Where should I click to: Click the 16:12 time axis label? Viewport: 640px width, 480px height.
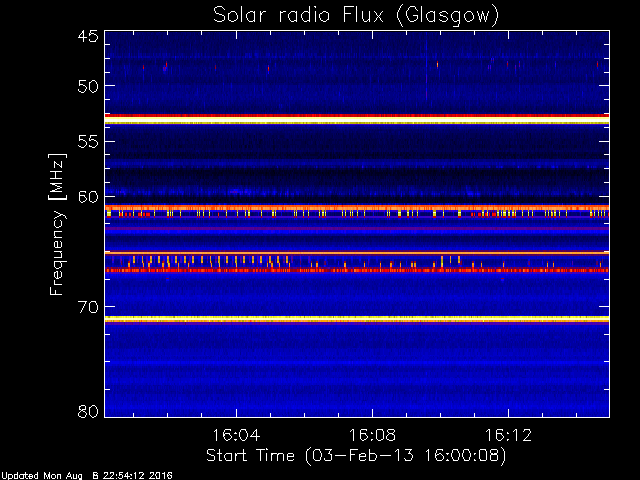(508, 435)
